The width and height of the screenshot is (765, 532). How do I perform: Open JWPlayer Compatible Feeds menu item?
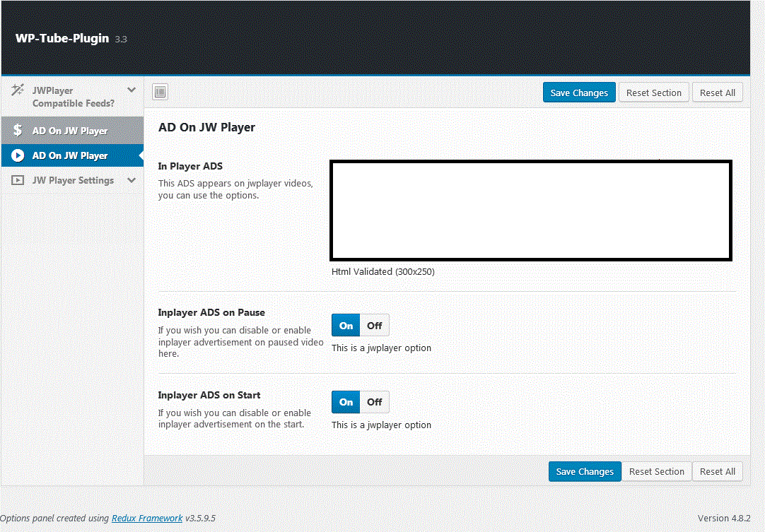coord(72,97)
